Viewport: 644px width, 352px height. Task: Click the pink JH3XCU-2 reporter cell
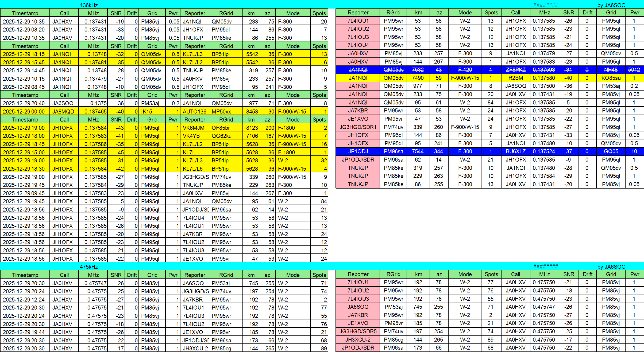coord(358,340)
